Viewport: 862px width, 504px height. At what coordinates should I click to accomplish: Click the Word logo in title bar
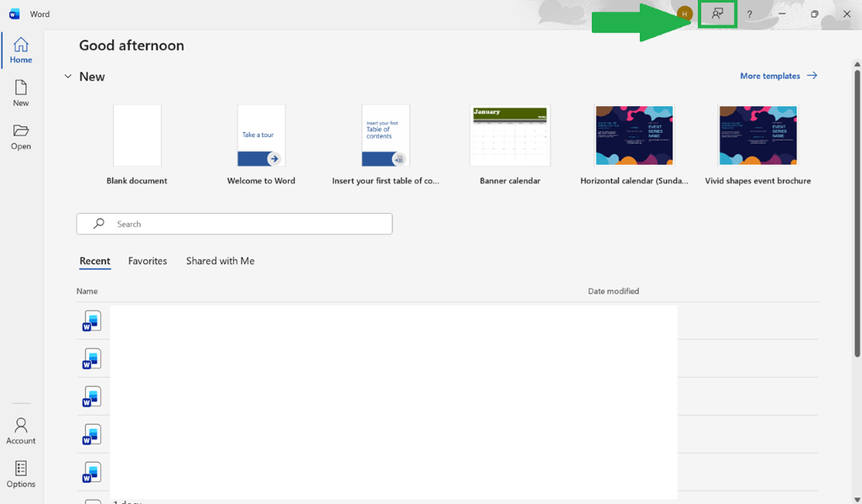[x=15, y=13]
